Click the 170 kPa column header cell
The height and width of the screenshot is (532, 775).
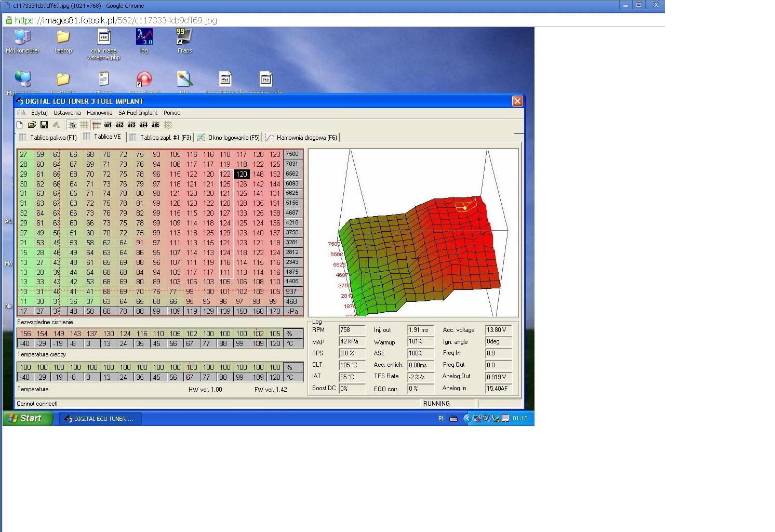(275, 311)
